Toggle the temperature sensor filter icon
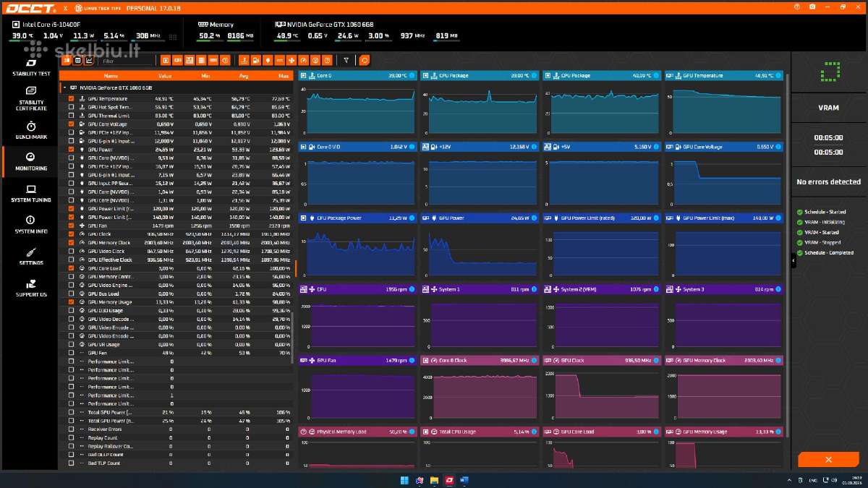The image size is (868, 488). tap(244, 61)
